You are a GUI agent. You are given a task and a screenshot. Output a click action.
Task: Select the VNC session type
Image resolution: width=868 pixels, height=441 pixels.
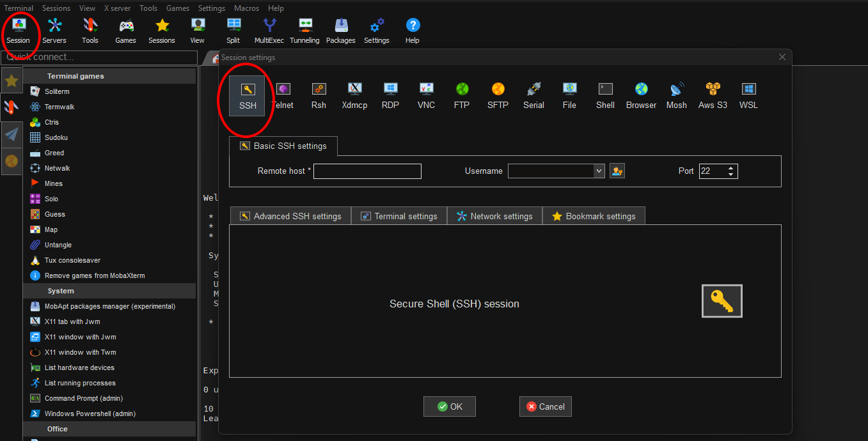click(427, 96)
